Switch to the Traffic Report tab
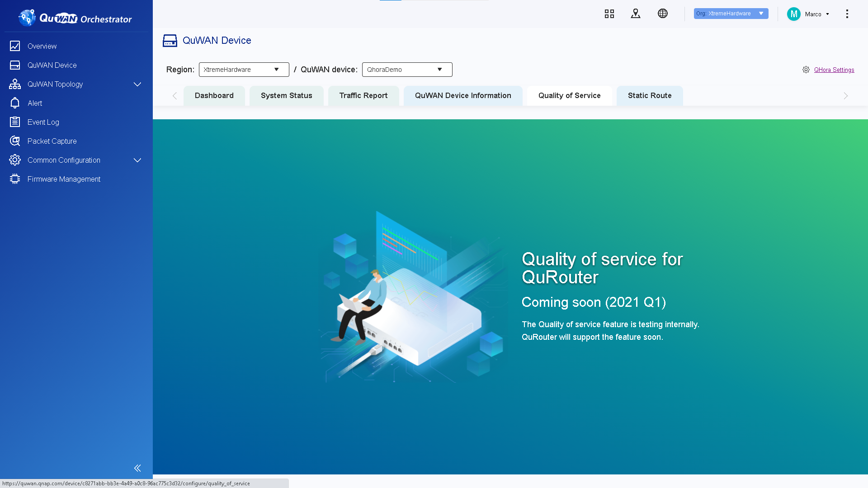 coord(363,95)
